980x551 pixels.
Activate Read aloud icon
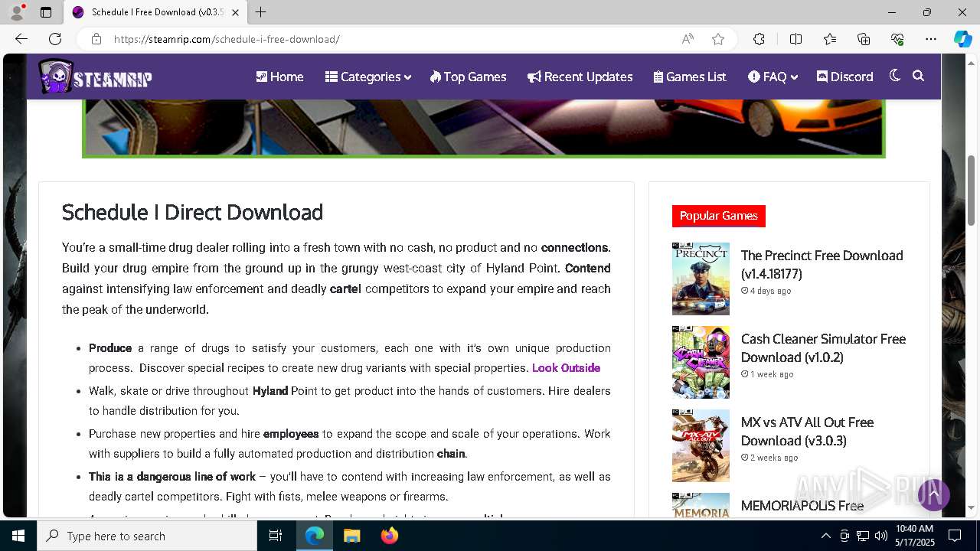[x=688, y=39]
